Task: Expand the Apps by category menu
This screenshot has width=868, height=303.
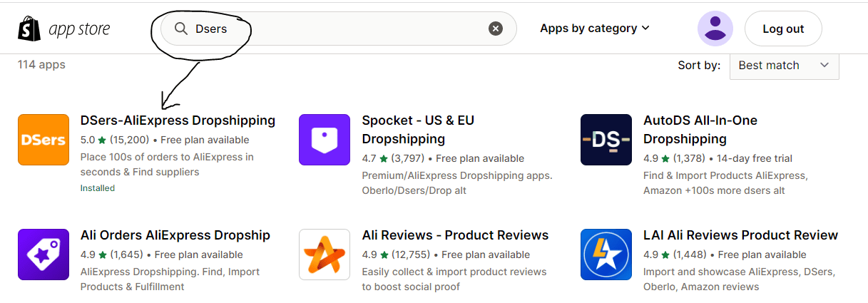Action: point(595,29)
